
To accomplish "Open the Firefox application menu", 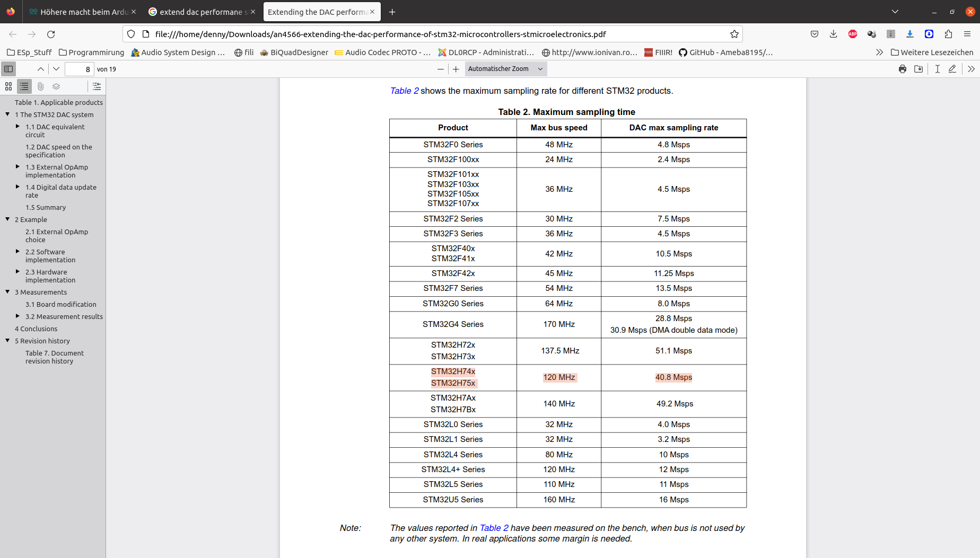I will point(967,34).
